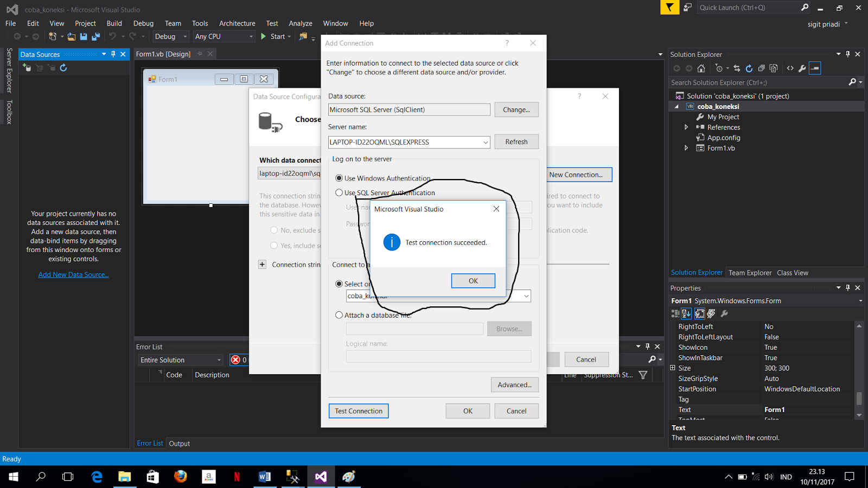Click the Show All Files icon

[774, 68]
